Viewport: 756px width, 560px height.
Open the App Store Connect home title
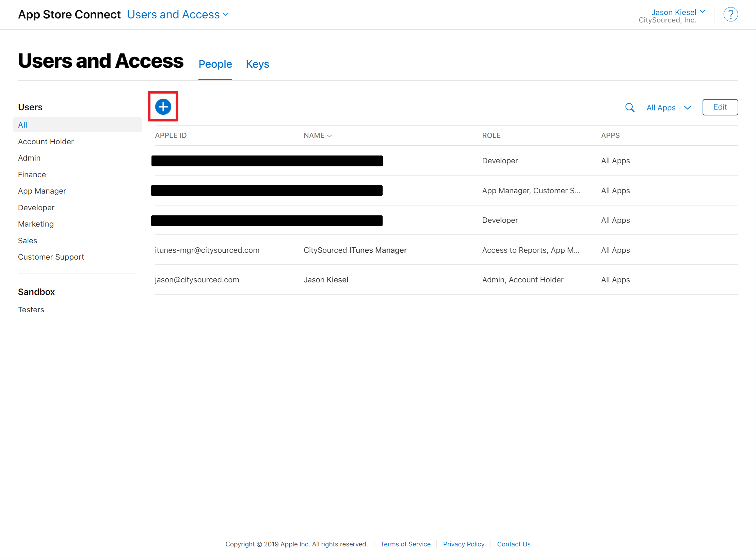click(69, 15)
